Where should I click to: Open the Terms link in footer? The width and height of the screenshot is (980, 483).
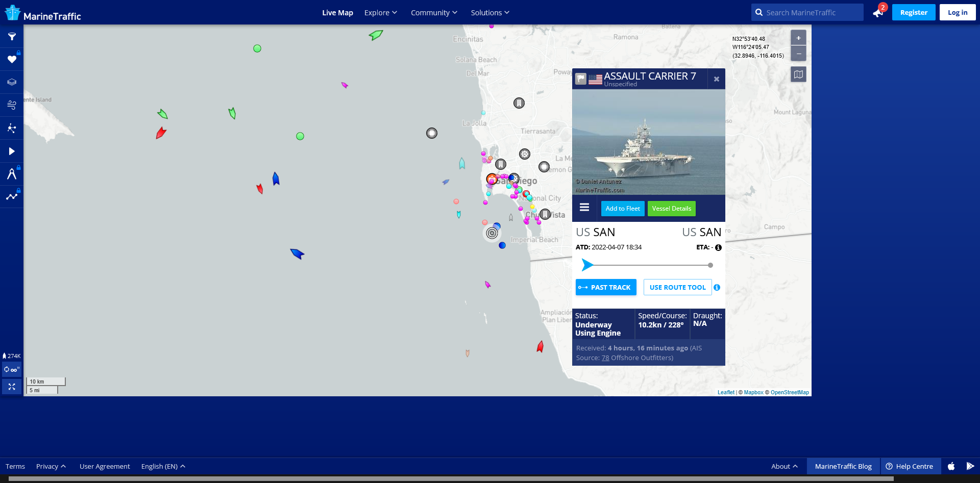coord(15,466)
